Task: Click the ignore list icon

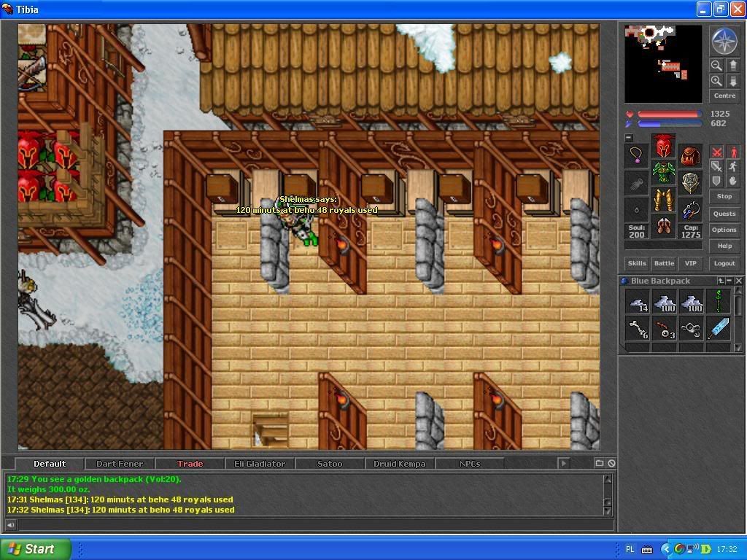Action: point(611,463)
